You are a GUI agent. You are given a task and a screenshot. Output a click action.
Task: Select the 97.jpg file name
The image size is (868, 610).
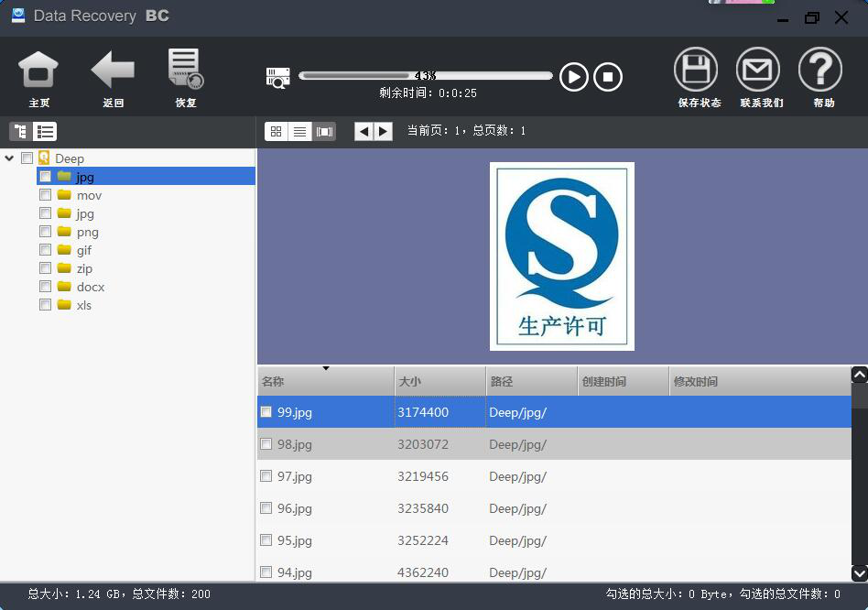tap(295, 476)
